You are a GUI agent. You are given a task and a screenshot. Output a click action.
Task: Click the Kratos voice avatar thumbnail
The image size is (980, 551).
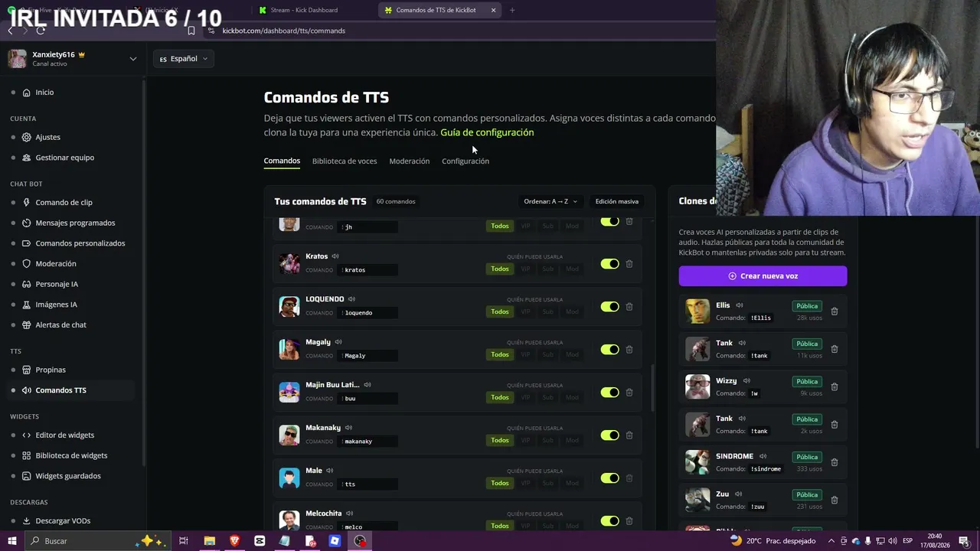289,263
